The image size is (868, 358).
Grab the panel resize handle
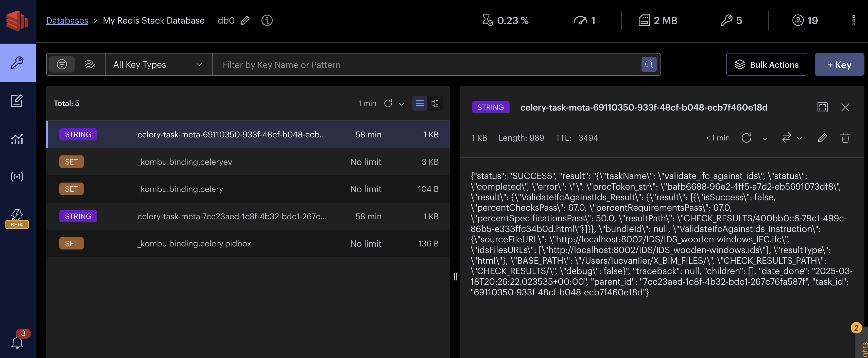tap(455, 277)
